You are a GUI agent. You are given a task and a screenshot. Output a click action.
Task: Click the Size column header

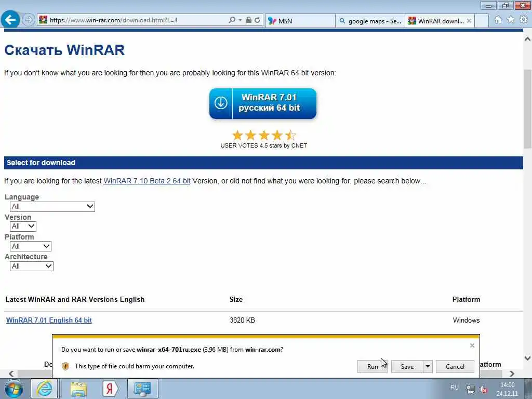pos(236,299)
